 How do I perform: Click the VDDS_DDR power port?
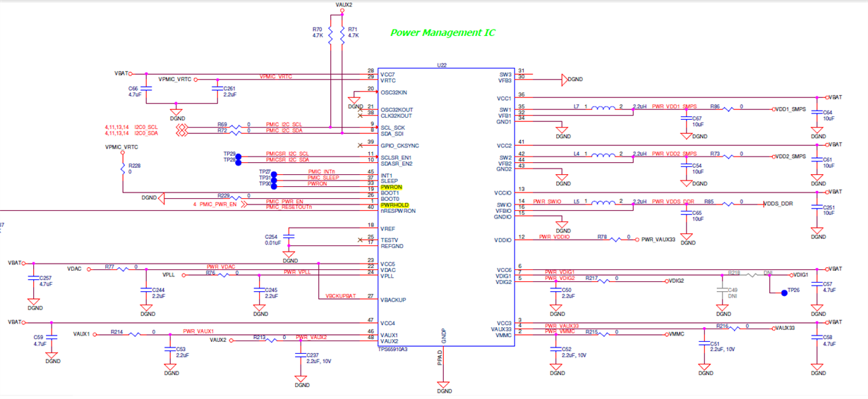[x=778, y=204]
